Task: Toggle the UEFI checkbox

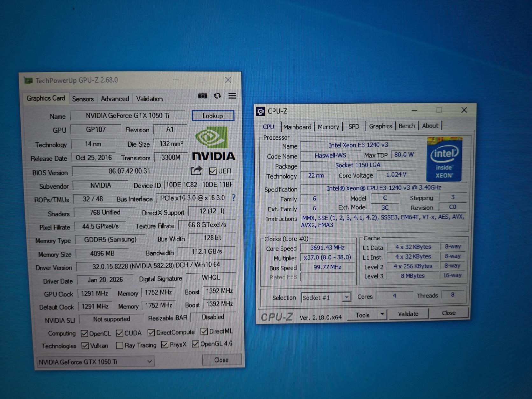Action: [x=213, y=171]
